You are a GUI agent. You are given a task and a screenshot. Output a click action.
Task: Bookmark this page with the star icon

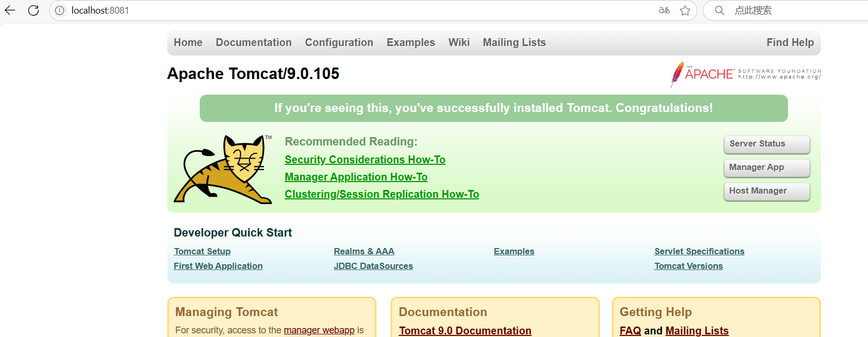685,10
